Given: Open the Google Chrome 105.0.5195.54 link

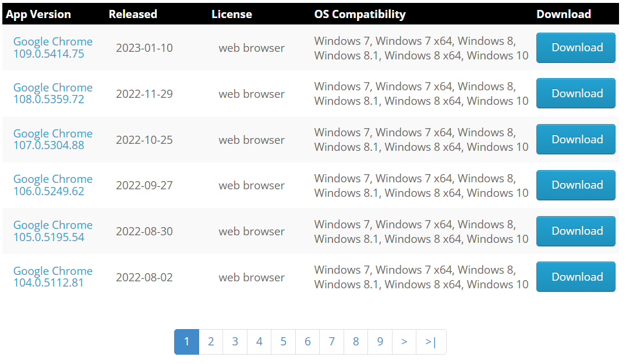Looking at the screenshot, I should [53, 231].
